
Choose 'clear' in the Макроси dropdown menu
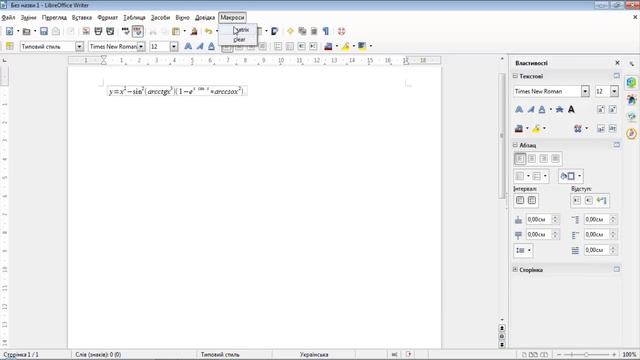pos(238,40)
